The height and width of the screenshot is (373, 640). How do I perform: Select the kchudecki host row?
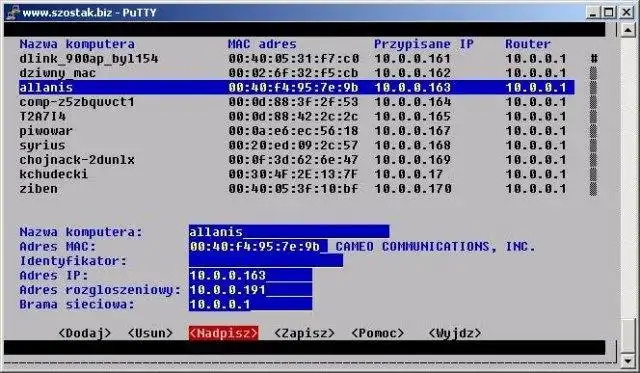297,174
